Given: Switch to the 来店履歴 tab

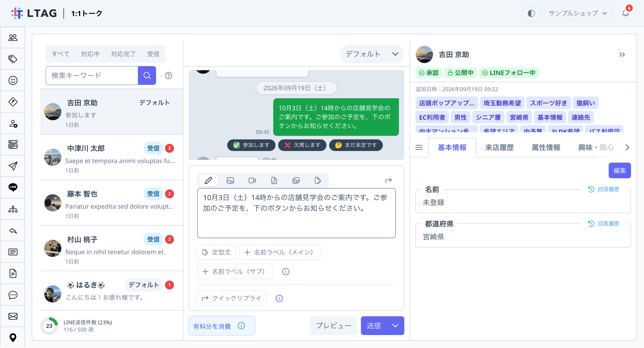Looking at the screenshot, I should point(499,148).
